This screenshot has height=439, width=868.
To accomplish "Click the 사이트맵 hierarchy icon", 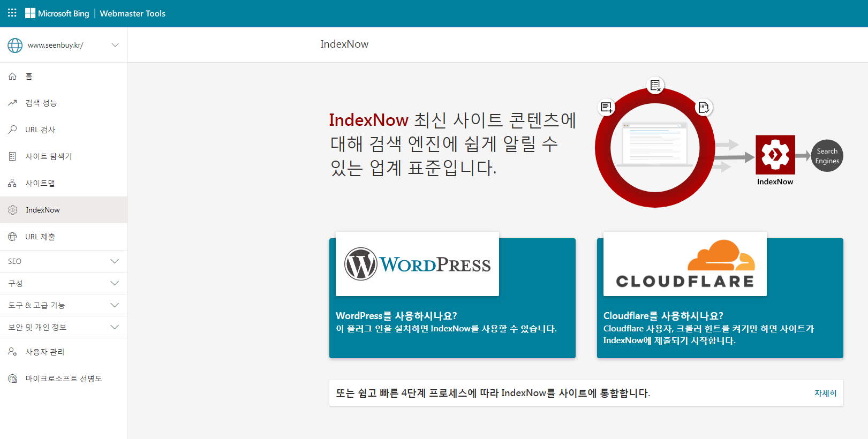I will pyautogui.click(x=12, y=183).
